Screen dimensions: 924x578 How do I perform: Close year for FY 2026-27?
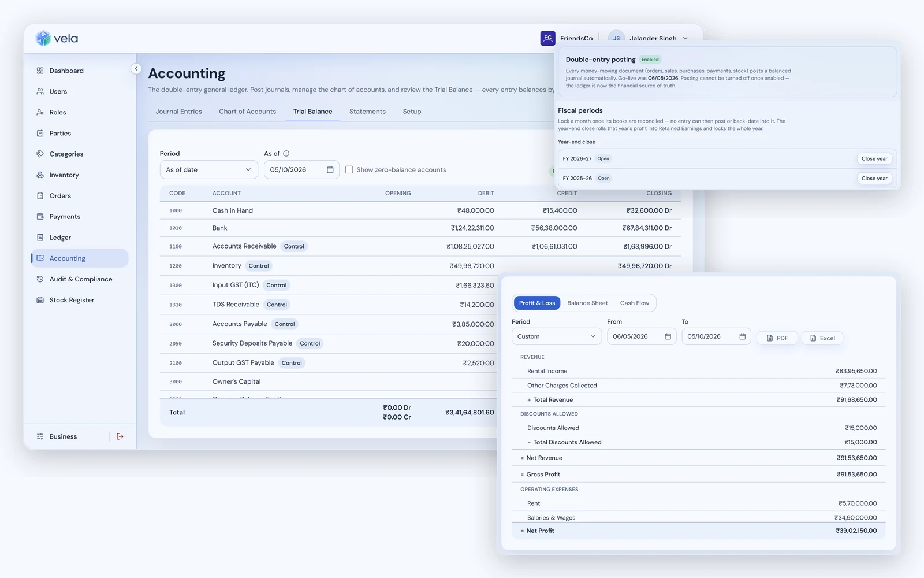(874, 158)
